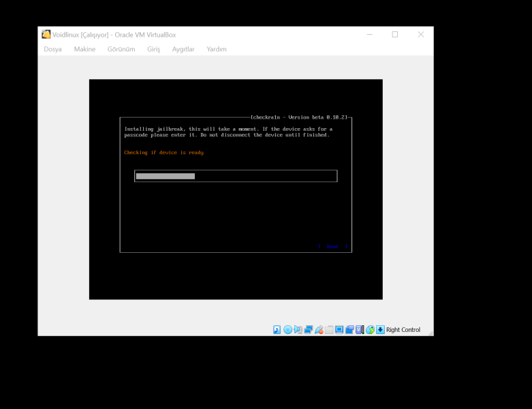Viewport: 532px width, 409px height.
Task: Click the hard disk activity status icon
Action: coord(277,329)
